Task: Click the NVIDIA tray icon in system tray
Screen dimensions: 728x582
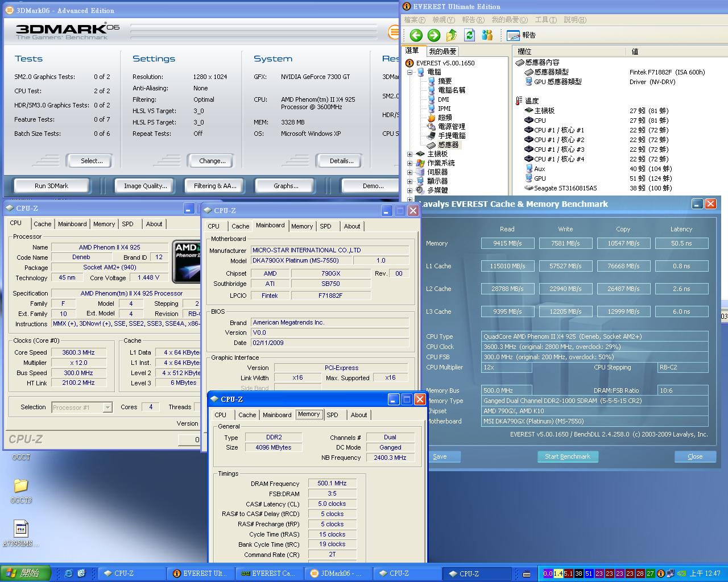Action: click(681, 573)
